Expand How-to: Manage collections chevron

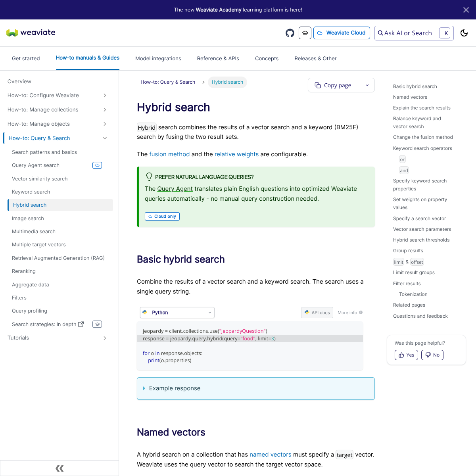105,109
